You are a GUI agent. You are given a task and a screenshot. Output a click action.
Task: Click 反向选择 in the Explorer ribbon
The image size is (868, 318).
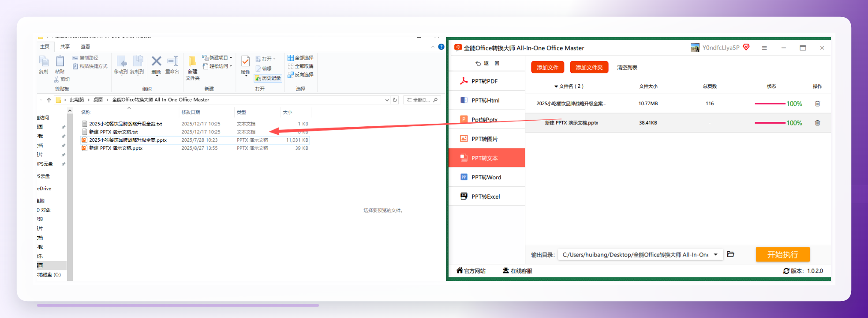(x=300, y=75)
